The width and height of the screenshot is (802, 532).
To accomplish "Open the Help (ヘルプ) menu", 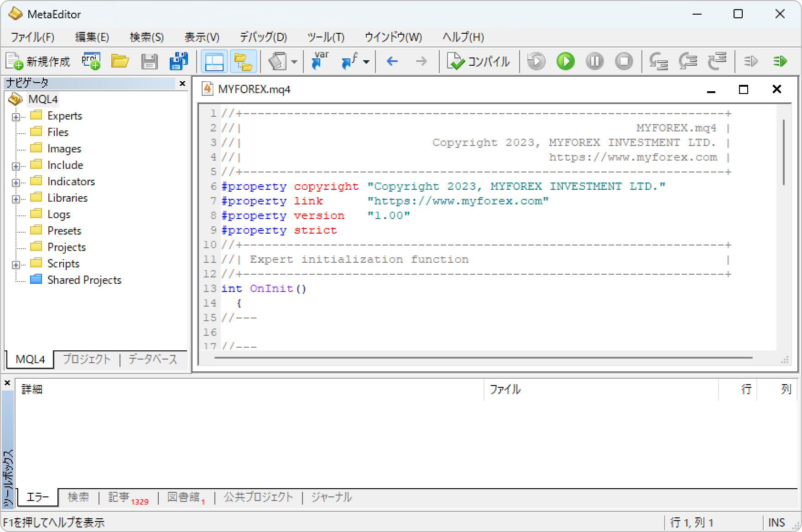I will 463,37.
